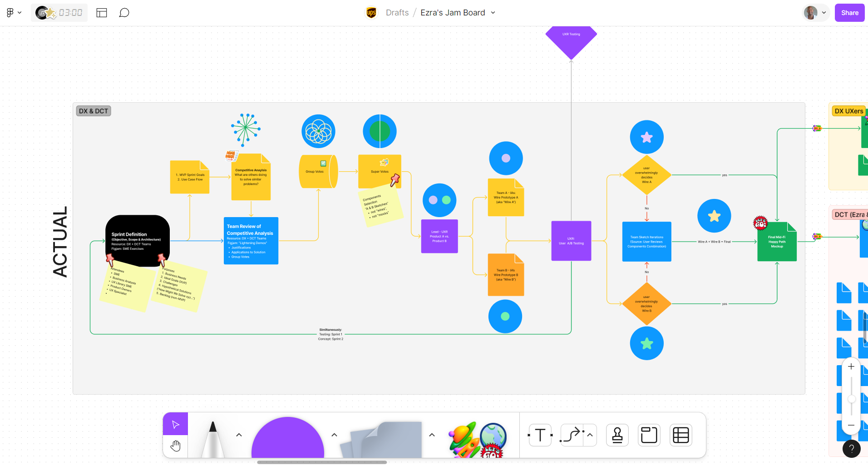
Task: Select the Text tool
Action: coord(540,435)
